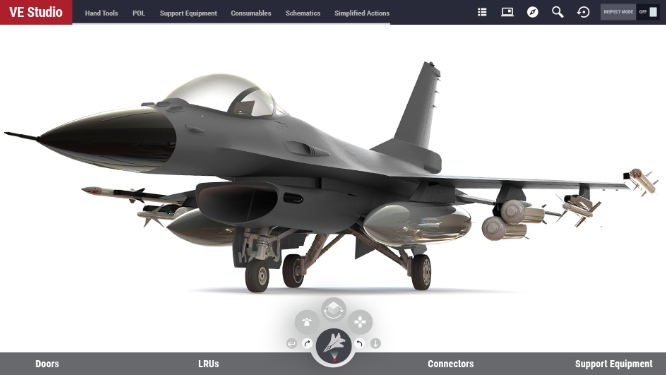Select the rotate cube orbit control
666x375 pixels.
pos(333,309)
